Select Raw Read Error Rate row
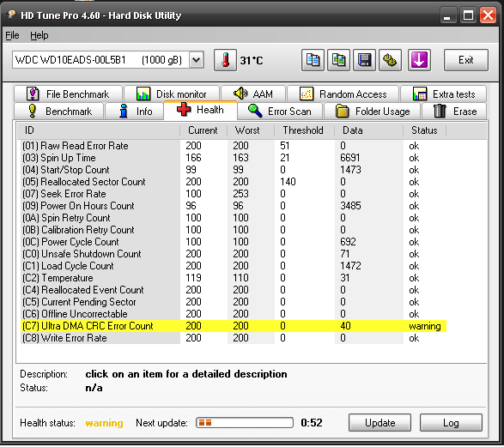This screenshot has height=447, width=504. tap(234, 146)
